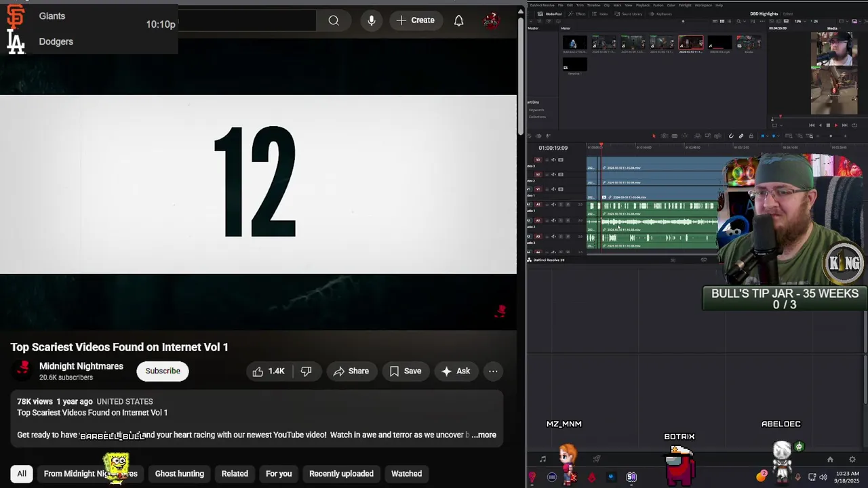
Task: Click the Ask button
Action: 455,371
